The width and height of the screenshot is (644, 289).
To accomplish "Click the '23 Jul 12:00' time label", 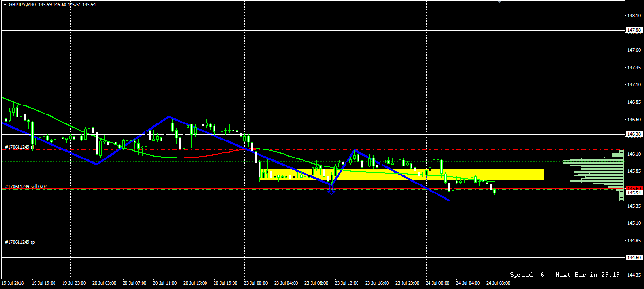I will (x=346, y=283).
